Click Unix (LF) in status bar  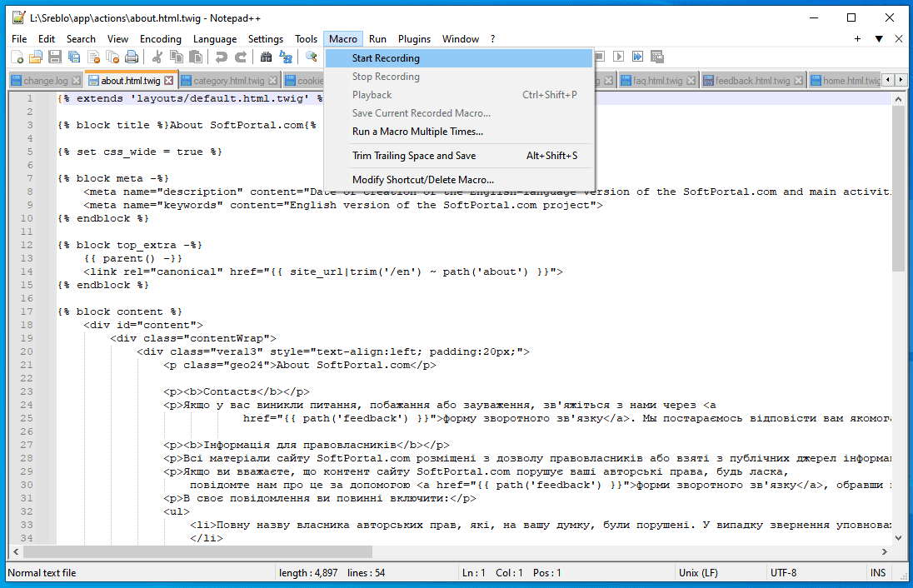point(698,573)
